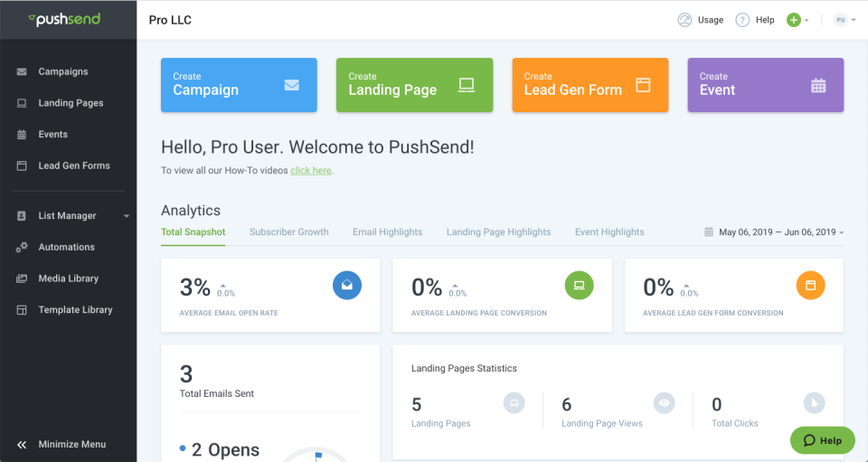Open Automations in the sidebar
Viewport: 868px width, 462px height.
tap(68, 248)
